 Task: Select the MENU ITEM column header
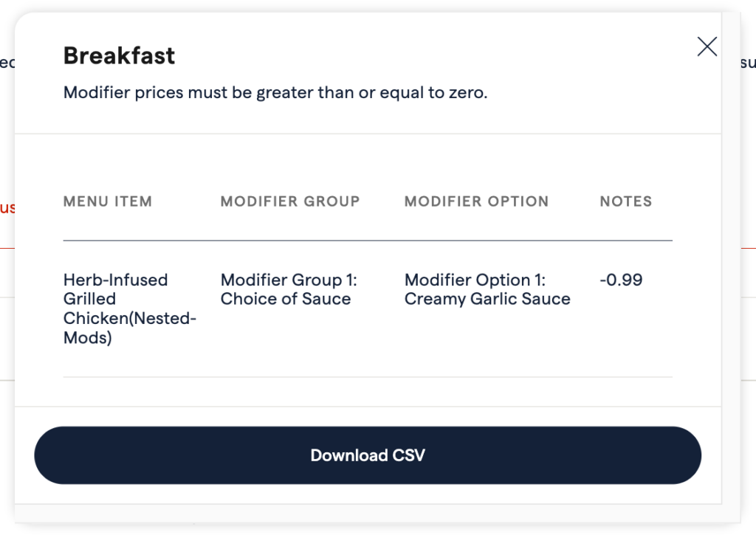(108, 201)
